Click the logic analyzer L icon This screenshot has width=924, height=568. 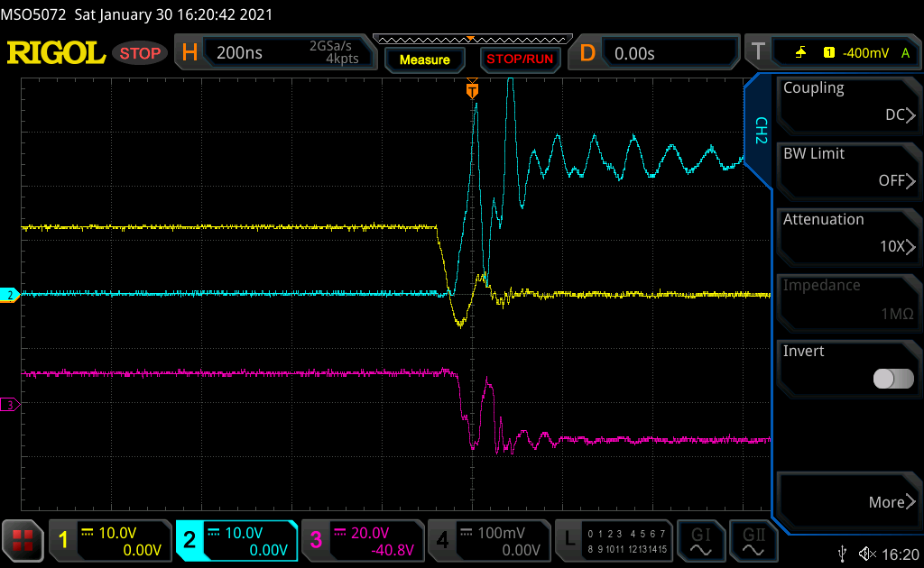click(x=569, y=538)
